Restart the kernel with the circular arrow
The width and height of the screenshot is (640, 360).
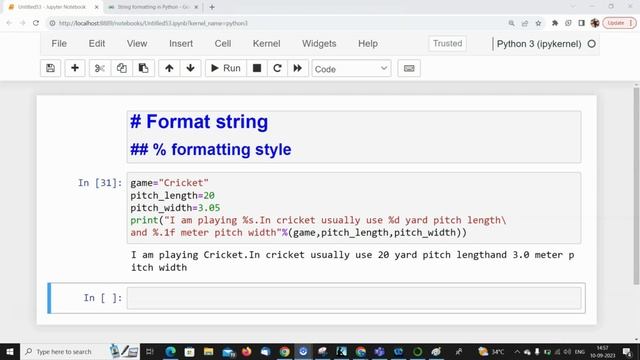pos(277,68)
